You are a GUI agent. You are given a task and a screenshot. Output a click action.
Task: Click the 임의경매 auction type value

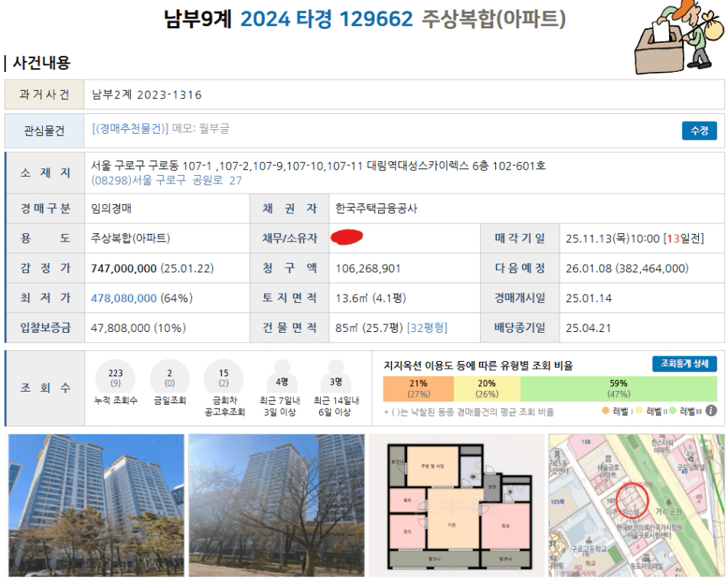pyautogui.click(x=112, y=209)
